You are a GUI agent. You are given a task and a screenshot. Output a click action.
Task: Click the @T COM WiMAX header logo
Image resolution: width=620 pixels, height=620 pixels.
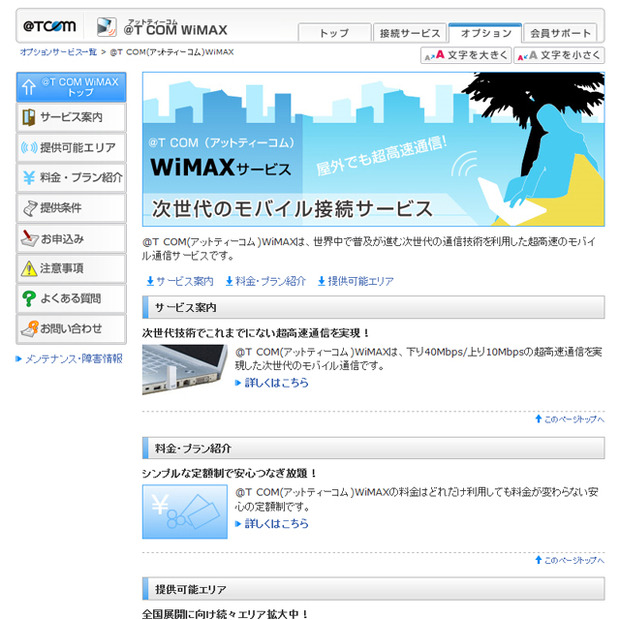click(x=162, y=27)
